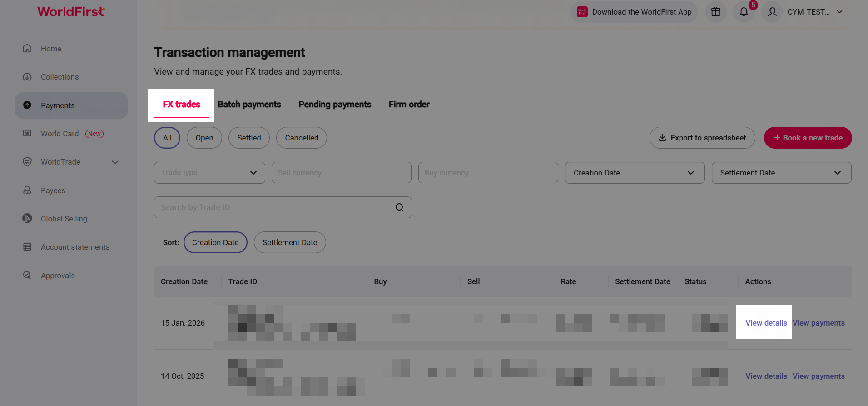Open the Settlement Date filter dropdown
Screen dimensions: 868x406
(x=781, y=173)
